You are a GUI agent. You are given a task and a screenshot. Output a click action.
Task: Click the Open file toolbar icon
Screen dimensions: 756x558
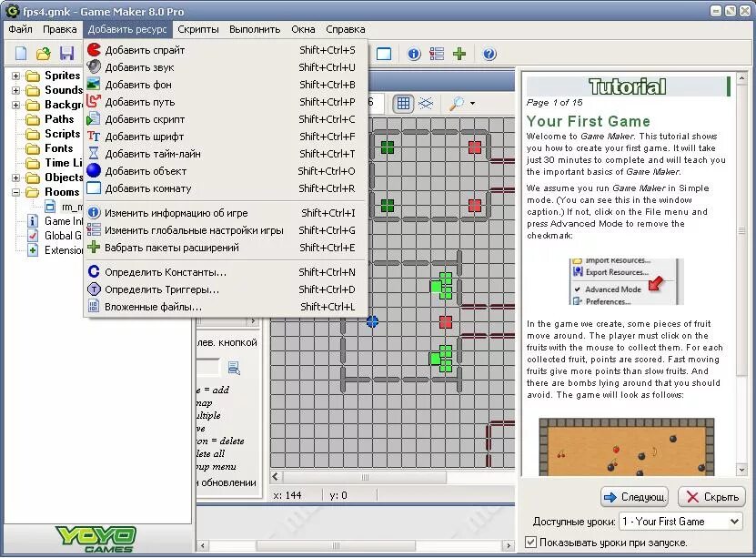coord(44,54)
